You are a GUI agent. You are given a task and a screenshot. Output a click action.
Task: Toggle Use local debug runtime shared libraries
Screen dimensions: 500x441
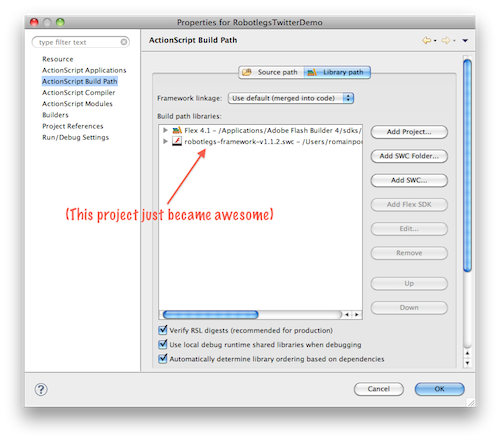pyautogui.click(x=163, y=344)
